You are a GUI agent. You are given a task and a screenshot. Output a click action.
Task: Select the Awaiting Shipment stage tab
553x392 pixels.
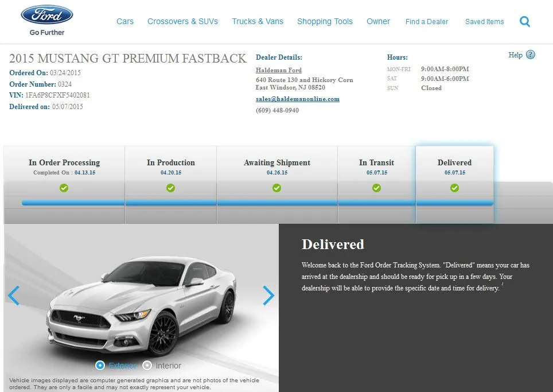(x=277, y=185)
